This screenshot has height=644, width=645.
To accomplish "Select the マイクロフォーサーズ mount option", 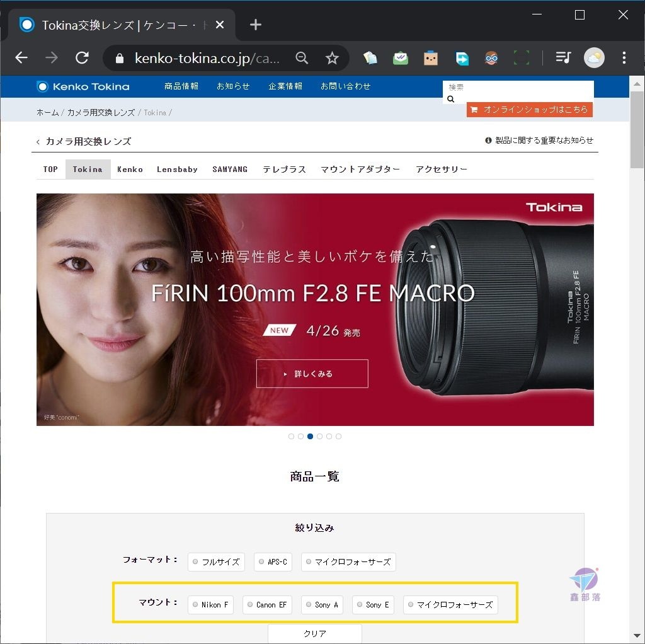I will click(x=450, y=604).
